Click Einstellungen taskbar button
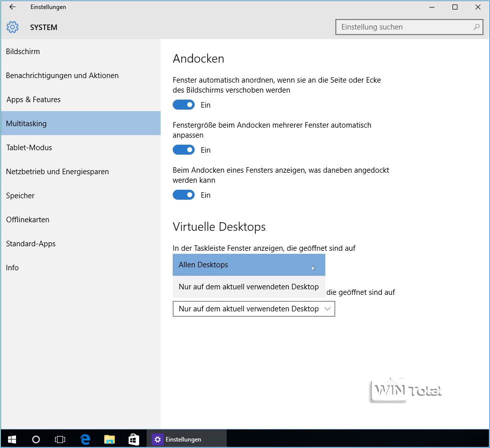 pyautogui.click(x=178, y=439)
